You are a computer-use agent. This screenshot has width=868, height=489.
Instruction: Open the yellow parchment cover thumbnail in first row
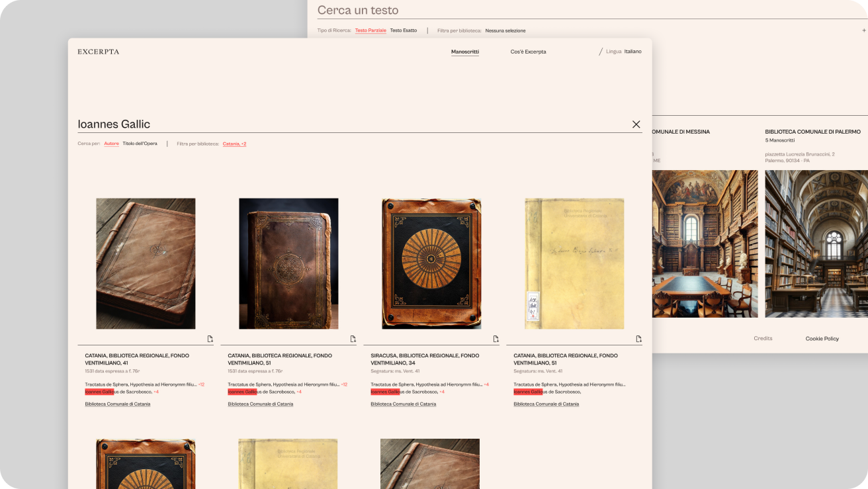pos(574,263)
